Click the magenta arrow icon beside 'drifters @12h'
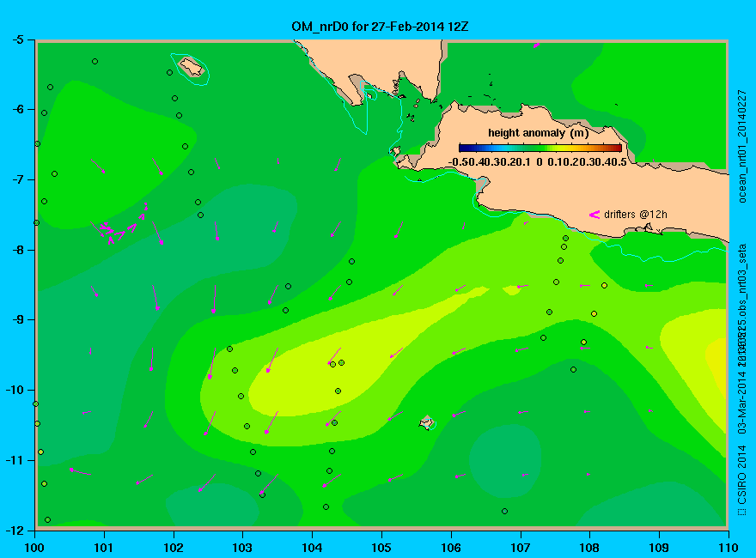The width and height of the screenshot is (756, 558). (594, 215)
